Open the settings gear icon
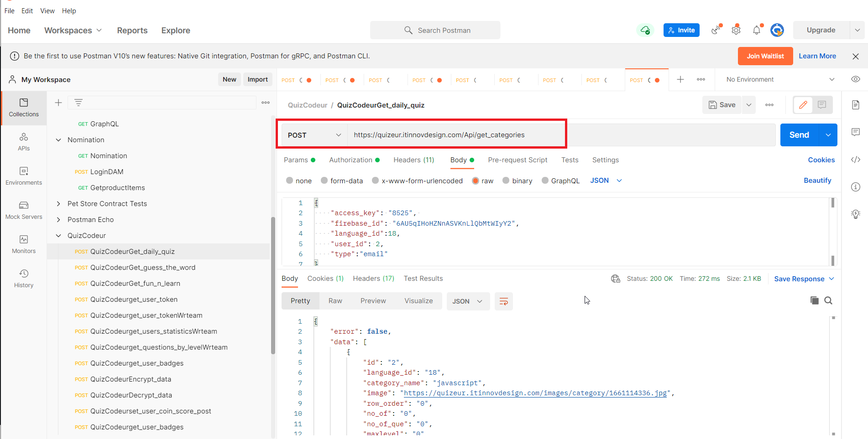 [736, 30]
